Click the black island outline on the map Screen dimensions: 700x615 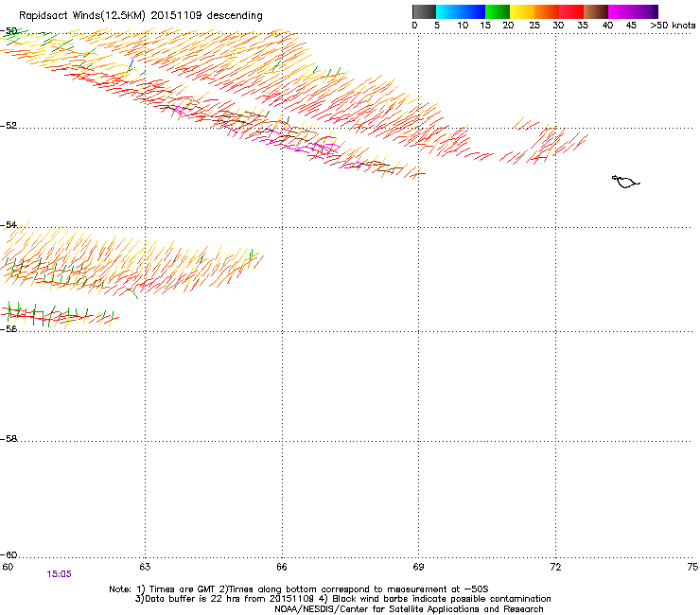click(x=625, y=182)
